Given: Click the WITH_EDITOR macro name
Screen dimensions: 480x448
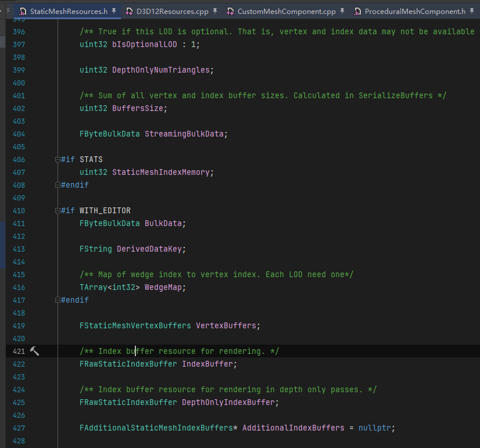Looking at the screenshot, I should [105, 210].
